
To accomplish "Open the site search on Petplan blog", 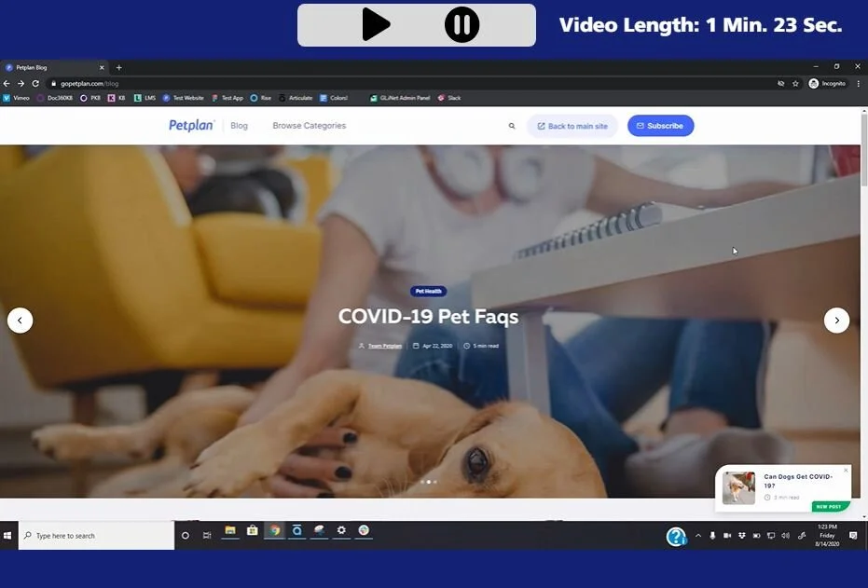I will click(x=511, y=125).
